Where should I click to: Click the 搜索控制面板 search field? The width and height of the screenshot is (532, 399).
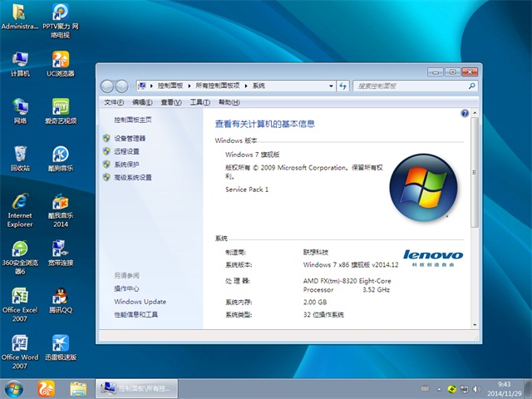[411, 86]
